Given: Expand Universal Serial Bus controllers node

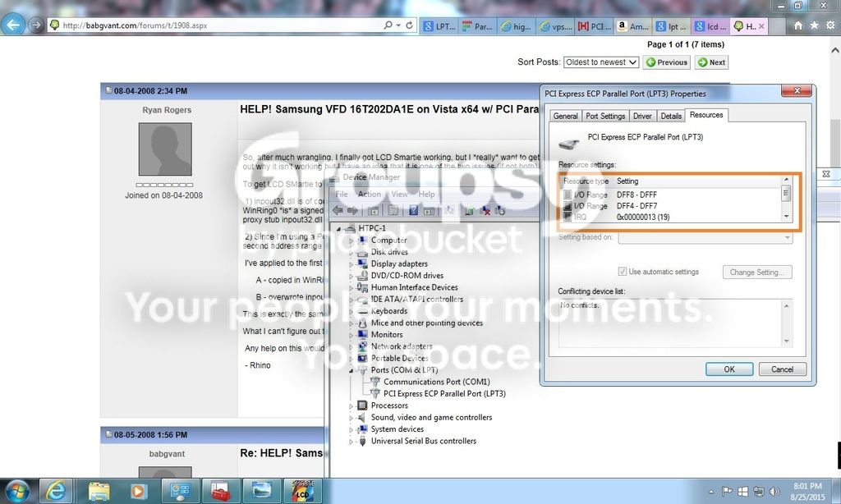Looking at the screenshot, I should tap(352, 442).
